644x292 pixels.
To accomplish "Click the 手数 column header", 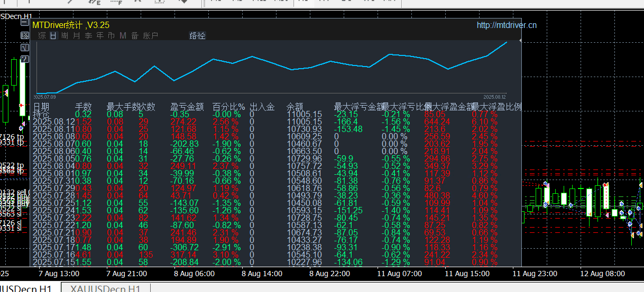I will tap(84, 107).
